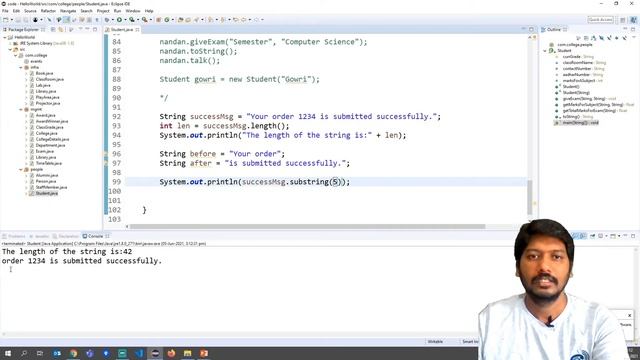Open the Refactor menu
This screenshot has width=640, height=360.
(48, 11)
